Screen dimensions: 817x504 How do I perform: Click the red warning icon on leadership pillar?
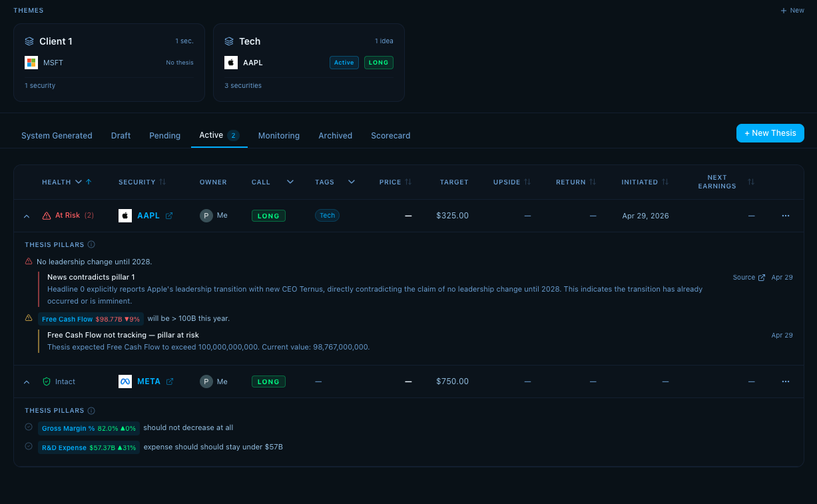[29, 262]
